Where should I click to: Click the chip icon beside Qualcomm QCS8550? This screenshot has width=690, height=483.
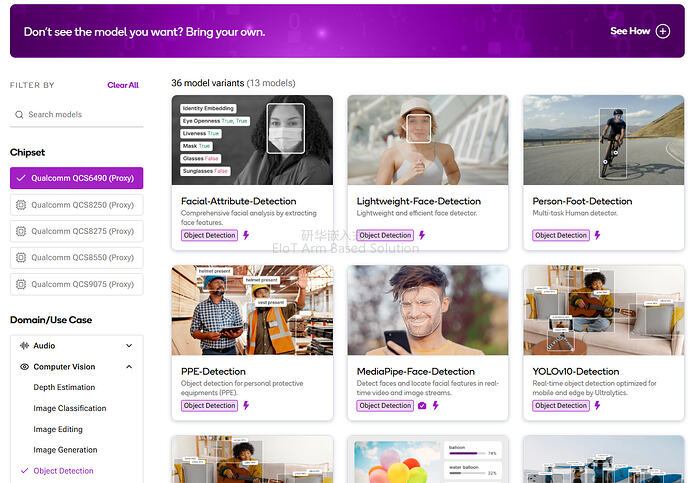[x=21, y=258]
